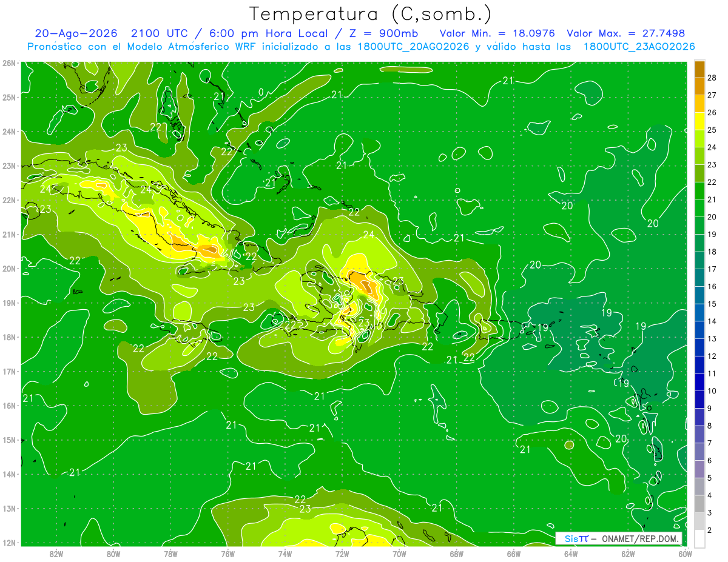Pick the blue legend swatch between 12 and 13
Image resolution: width=728 pixels, height=562 pixels.
click(699, 347)
